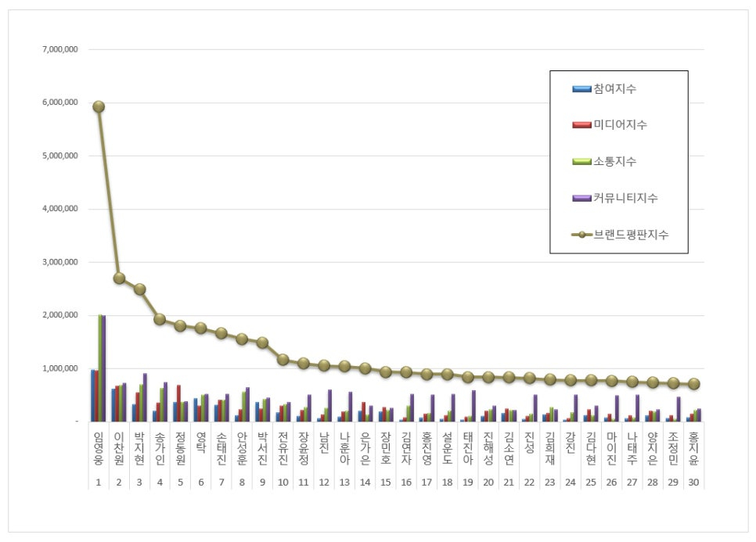This screenshot has width=756, height=542.
Task: Select the 전유진 line marker at rank 10
Action: [x=283, y=360]
